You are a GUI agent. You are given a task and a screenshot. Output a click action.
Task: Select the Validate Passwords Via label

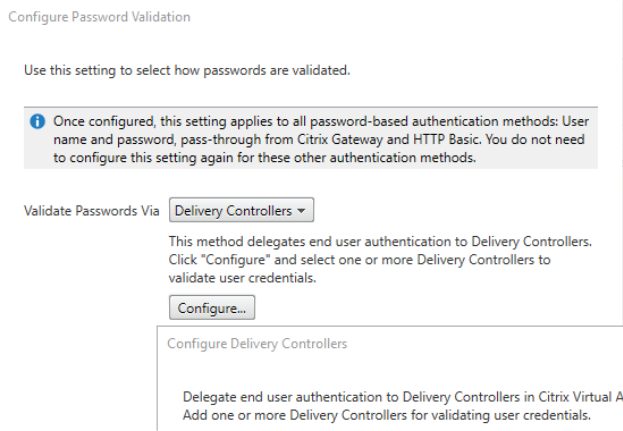click(x=92, y=211)
